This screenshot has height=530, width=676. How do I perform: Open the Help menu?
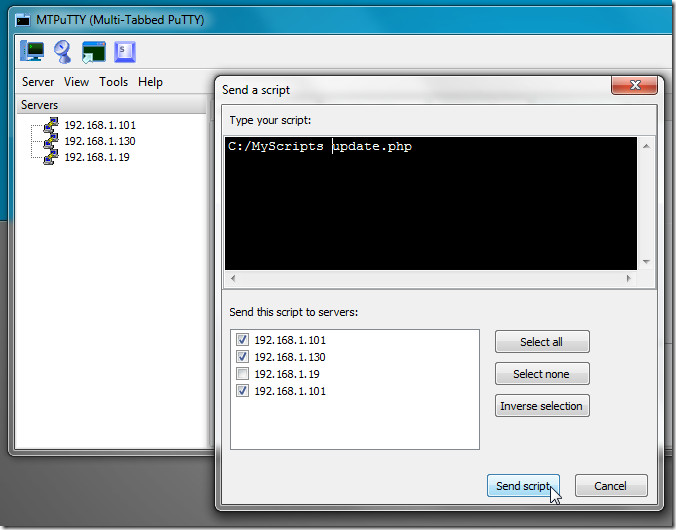coord(150,82)
